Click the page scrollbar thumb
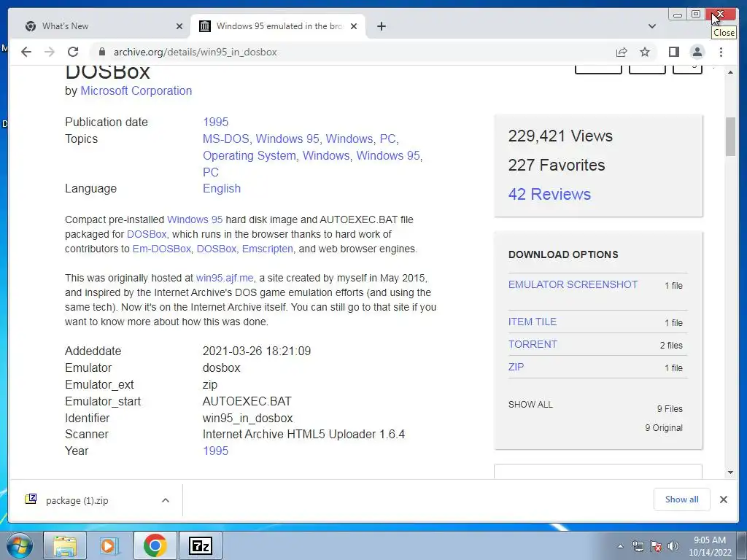The image size is (747, 560). pos(730,136)
